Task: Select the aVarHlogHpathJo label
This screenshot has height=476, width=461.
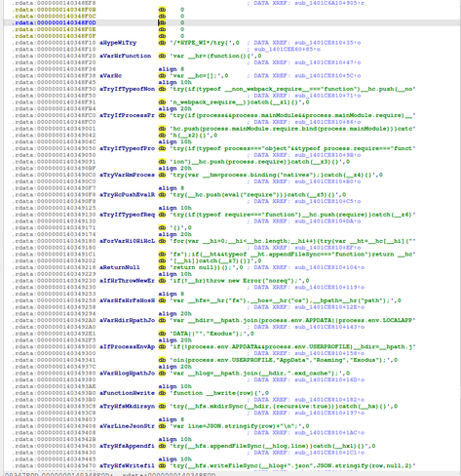Action: point(127,374)
